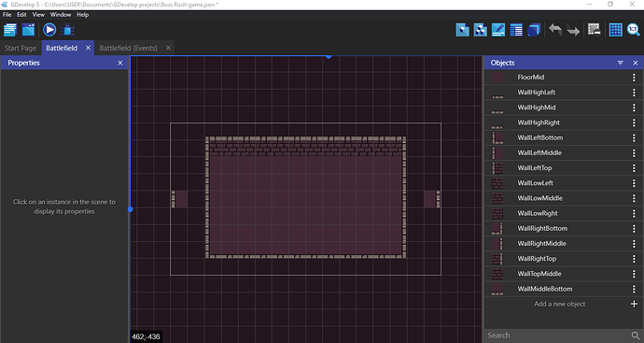Redo the last undone change

coord(573,30)
